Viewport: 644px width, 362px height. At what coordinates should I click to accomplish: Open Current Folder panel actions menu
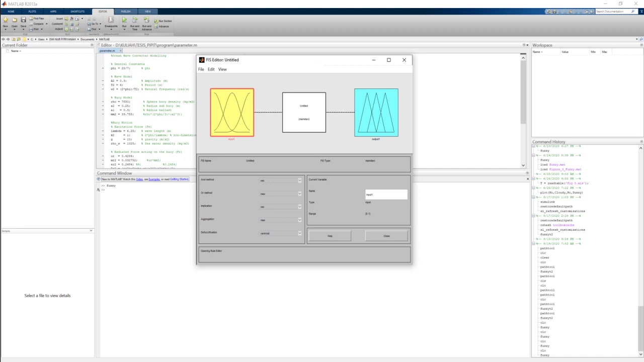[92, 45]
